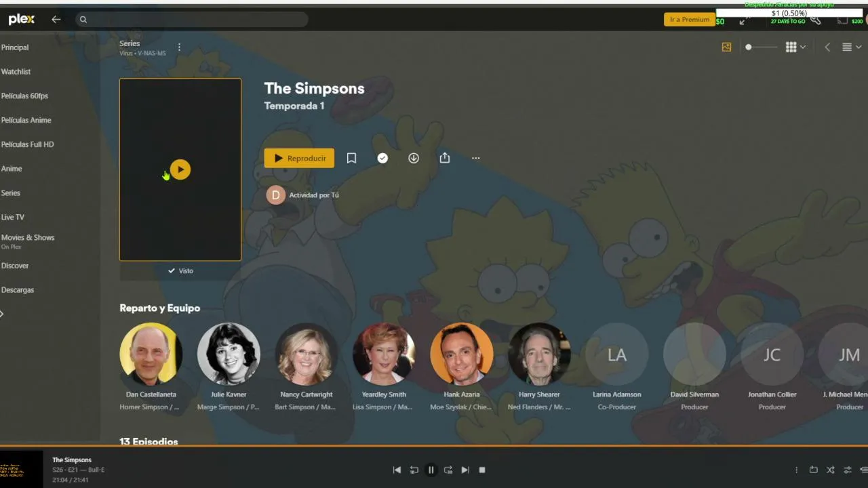This screenshot has height=488, width=868.
Task: Open Jonathan Collier's JC avatar
Action: point(772,354)
